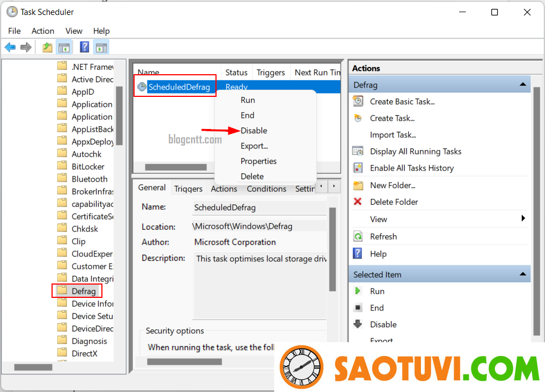Click Display All Running Tasks

click(x=415, y=152)
